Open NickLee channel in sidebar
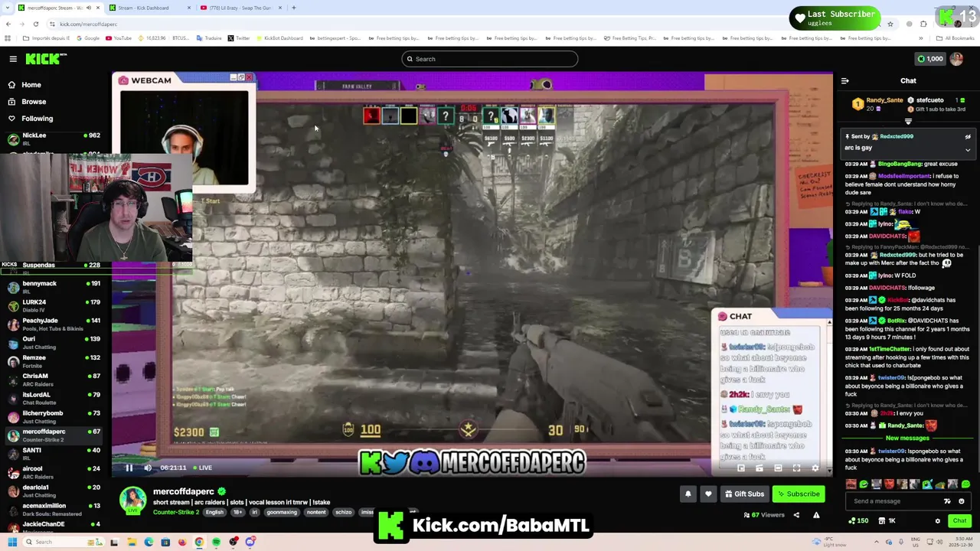Viewport: 980px width, 551px height. 54,139
